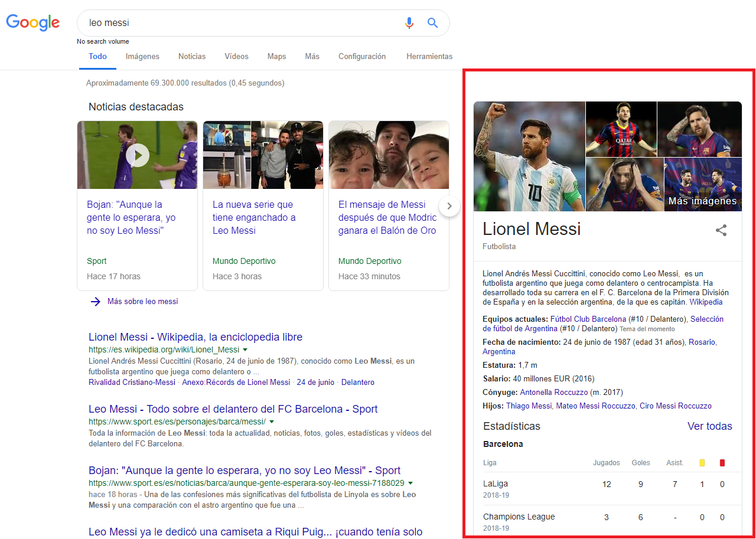Select the LaLiga 2018-19 statistics row
Viewport: 756px width, 539px height.
[x=608, y=489]
